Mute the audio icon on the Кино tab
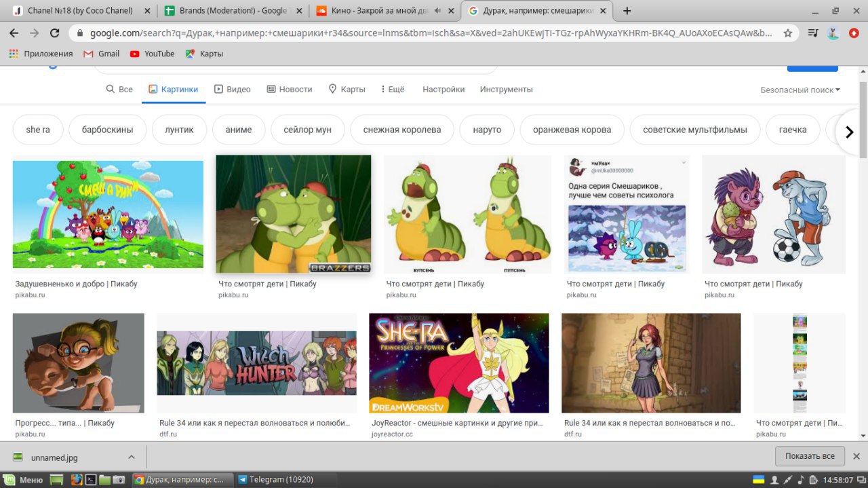This screenshot has width=868, height=488. tap(437, 11)
